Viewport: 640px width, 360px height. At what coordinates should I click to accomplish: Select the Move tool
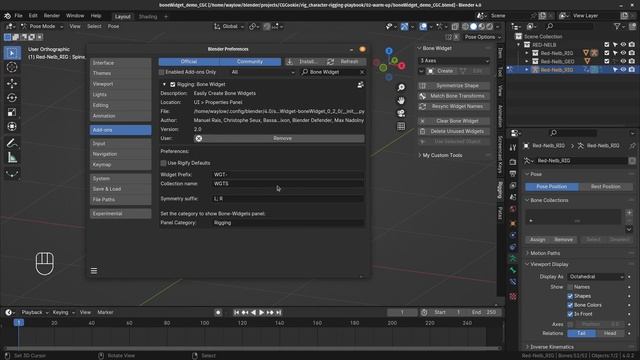coord(12,83)
